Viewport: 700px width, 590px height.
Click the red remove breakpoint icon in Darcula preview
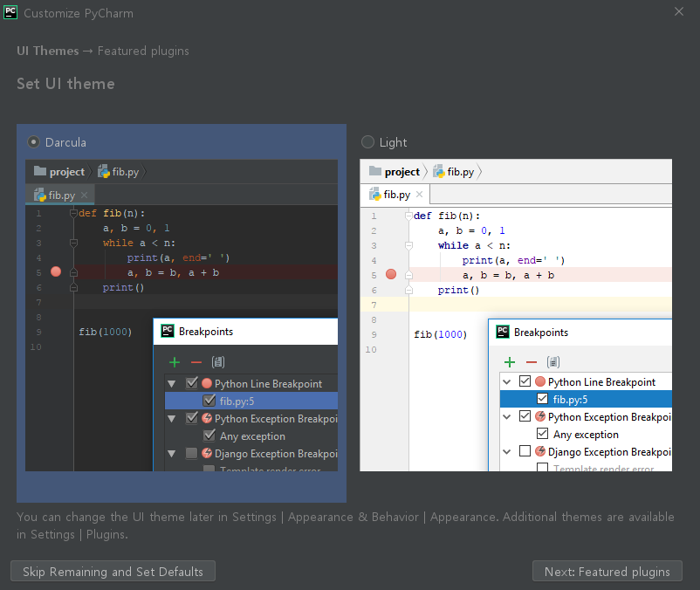pyautogui.click(x=196, y=362)
